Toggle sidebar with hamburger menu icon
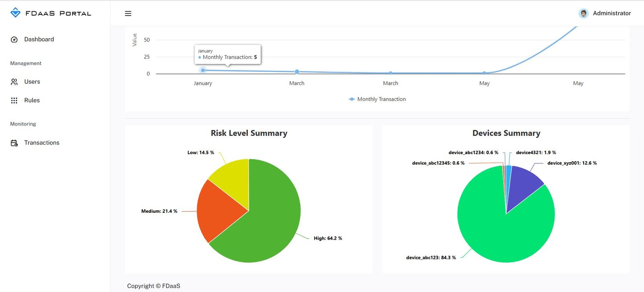The image size is (644, 292). (x=128, y=14)
